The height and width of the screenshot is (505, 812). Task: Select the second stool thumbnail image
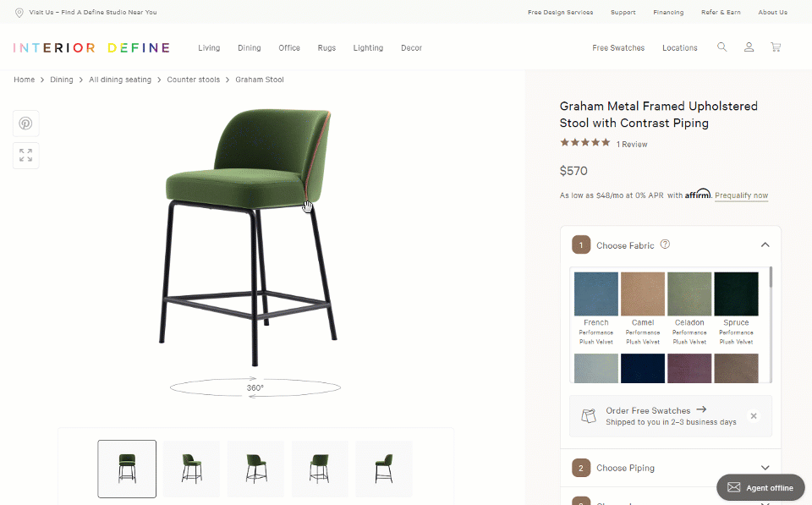[192, 469]
